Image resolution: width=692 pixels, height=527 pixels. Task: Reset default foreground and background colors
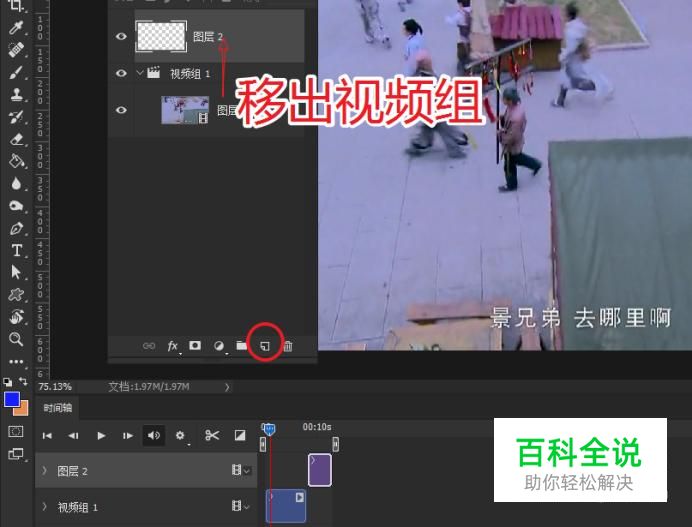[x=8, y=382]
